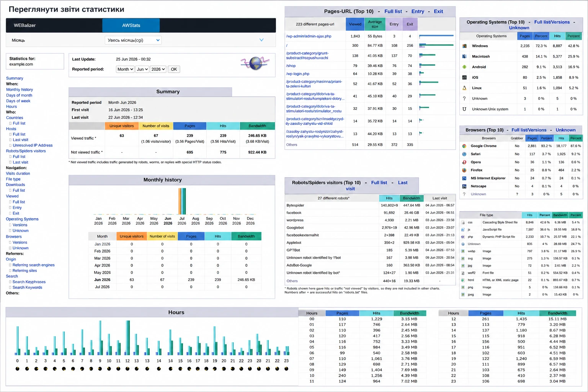
Task: Click the Safari browser icon
Action: tap(464, 154)
